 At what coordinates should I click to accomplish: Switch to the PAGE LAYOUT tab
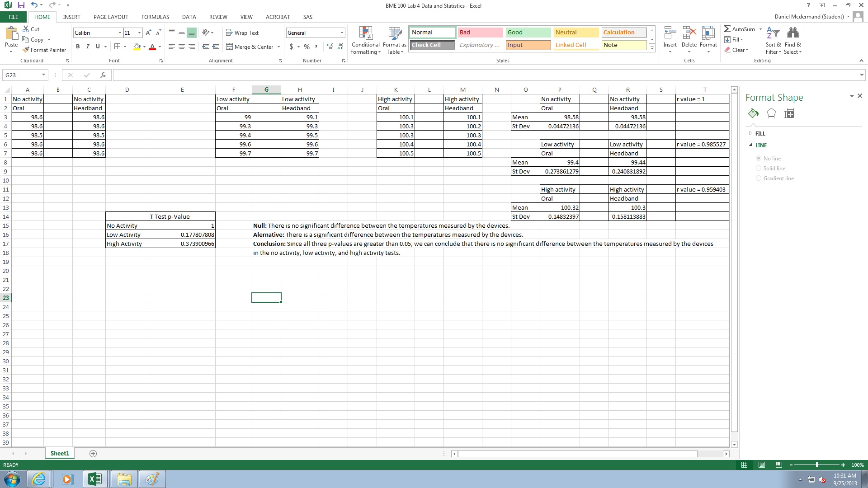(111, 17)
